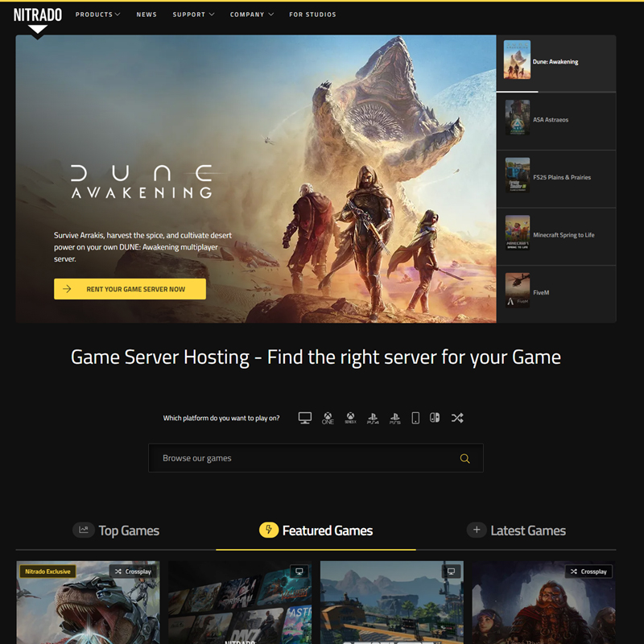Screen dimensions: 644x644
Task: Switch to the Latest Games tab
Action: pos(518,530)
